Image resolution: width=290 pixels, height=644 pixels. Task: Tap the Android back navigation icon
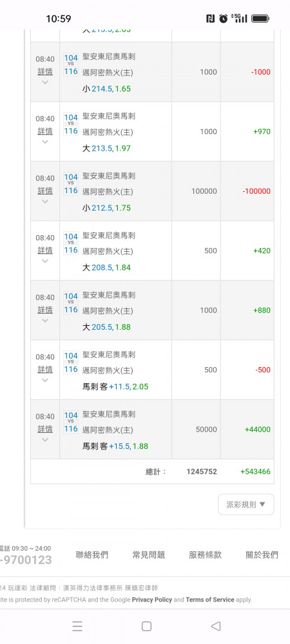click(x=216, y=626)
